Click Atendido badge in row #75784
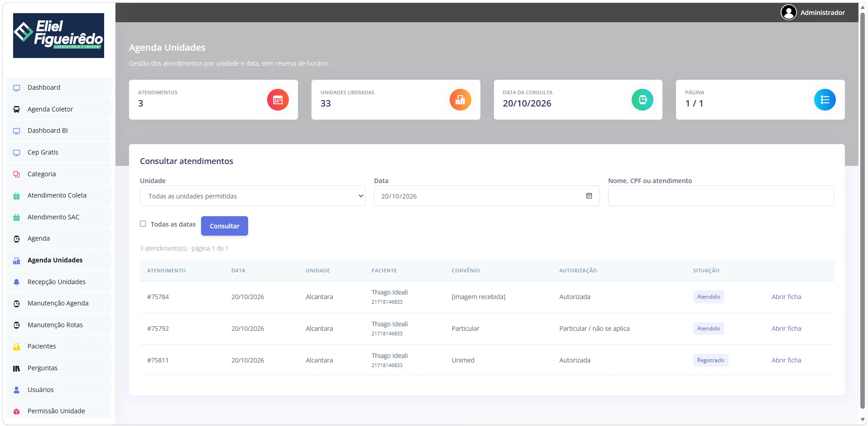This screenshot has height=426, width=868. (x=709, y=297)
